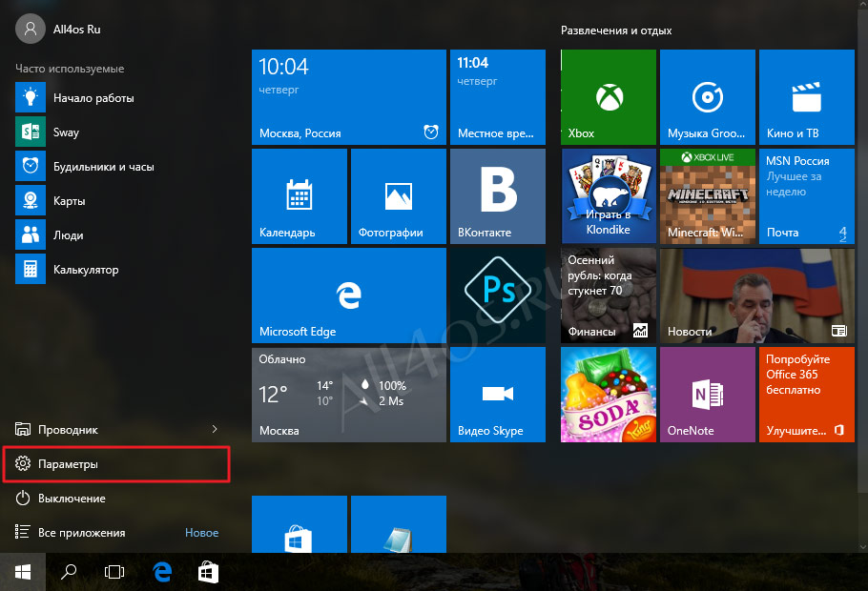Launch the ВКонтакте tile
Viewport: 868px width, 591px height.
coord(498,196)
